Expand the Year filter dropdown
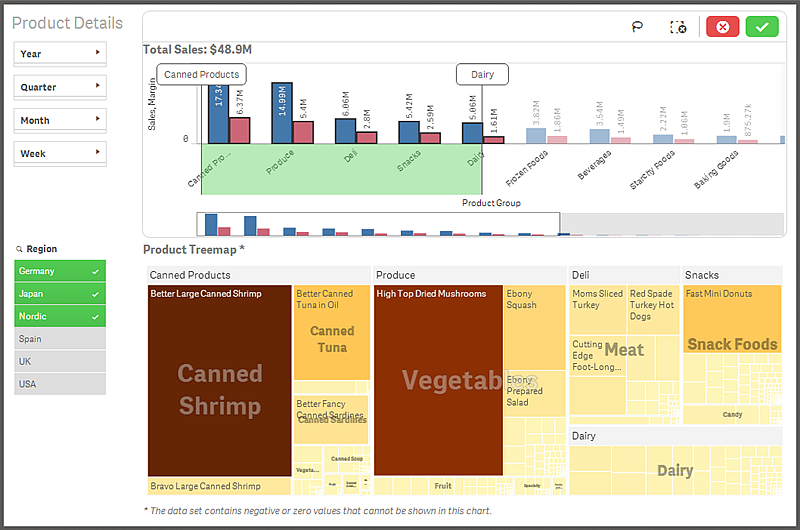 [x=60, y=53]
